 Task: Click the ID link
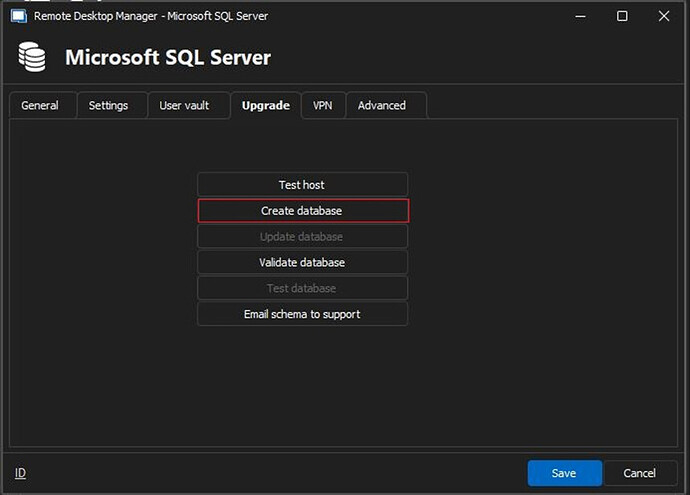point(20,473)
